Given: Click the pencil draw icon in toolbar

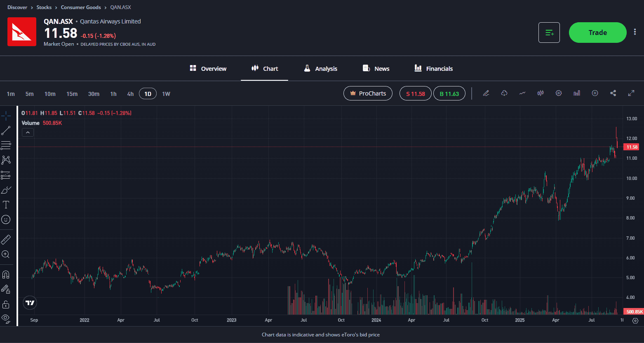Looking at the screenshot, I should coord(486,93).
